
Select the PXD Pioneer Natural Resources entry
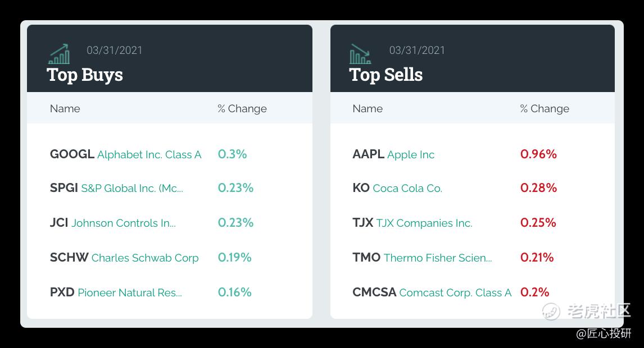pyautogui.click(x=116, y=292)
